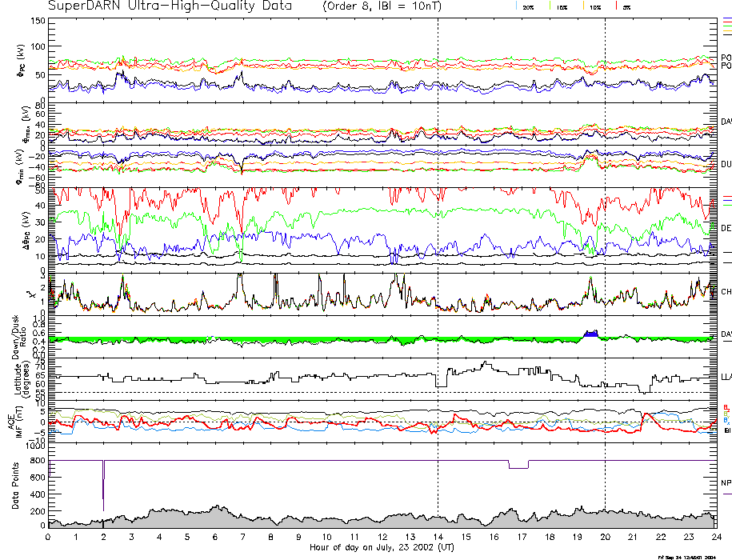
Task: Click the '5%' legend label
Action: [x=627, y=8]
